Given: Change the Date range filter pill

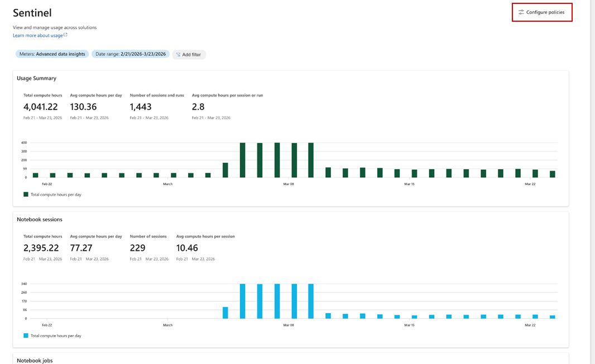Looking at the screenshot, I should coord(131,54).
